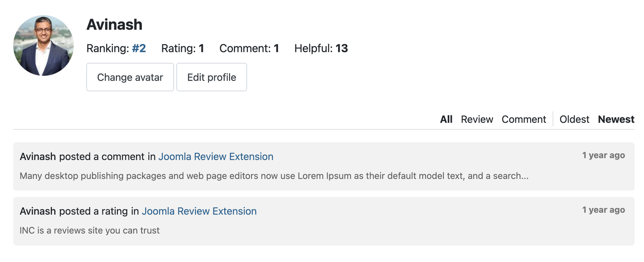The image size is (644, 262).
Task: Sort activity by Newest
Action: point(615,119)
